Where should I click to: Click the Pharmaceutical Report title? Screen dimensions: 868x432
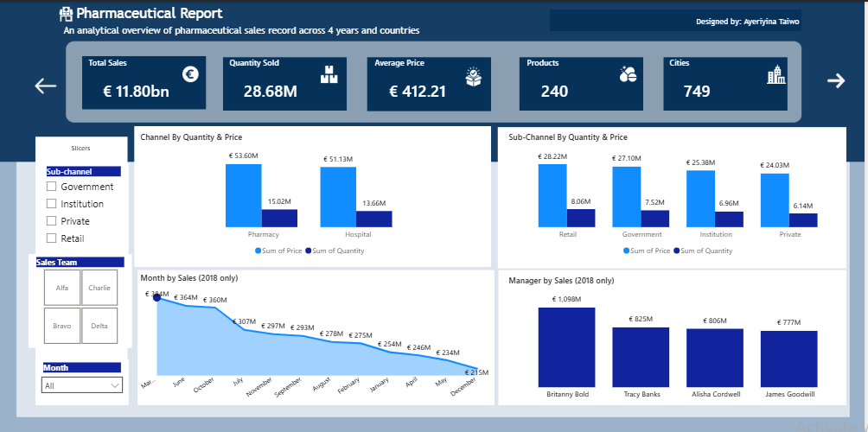pyautogui.click(x=150, y=13)
